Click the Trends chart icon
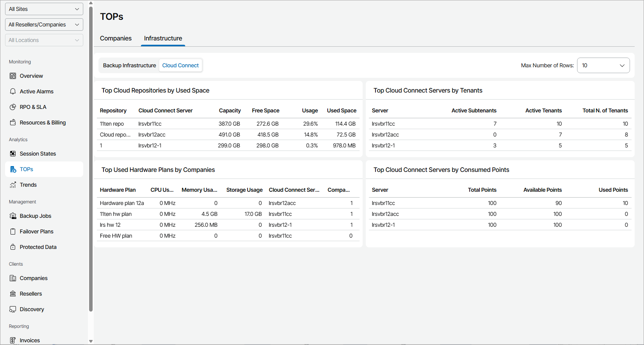This screenshot has width=644, height=345. (13, 185)
